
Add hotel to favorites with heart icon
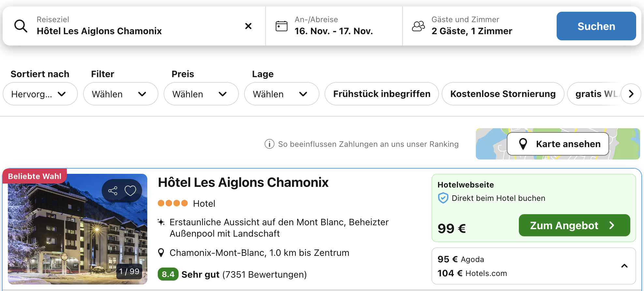[130, 191]
